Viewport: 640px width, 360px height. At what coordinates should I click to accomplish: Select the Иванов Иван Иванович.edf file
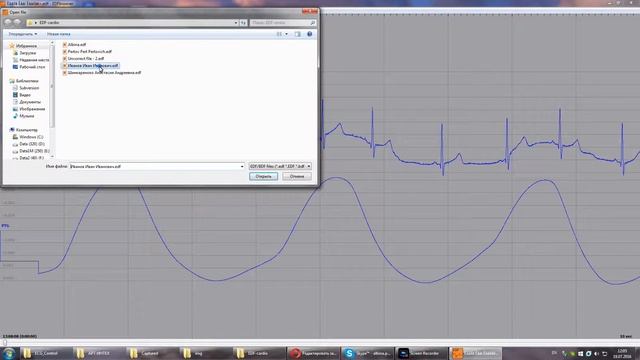click(90, 65)
